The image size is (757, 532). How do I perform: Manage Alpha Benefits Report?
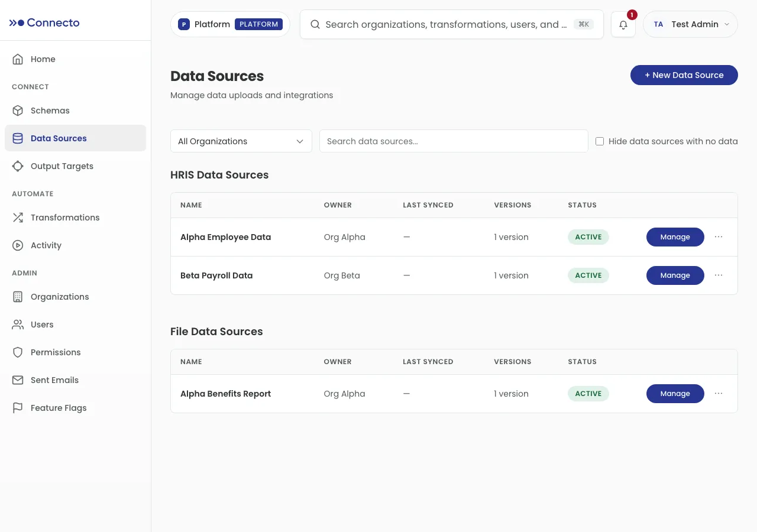click(x=675, y=394)
